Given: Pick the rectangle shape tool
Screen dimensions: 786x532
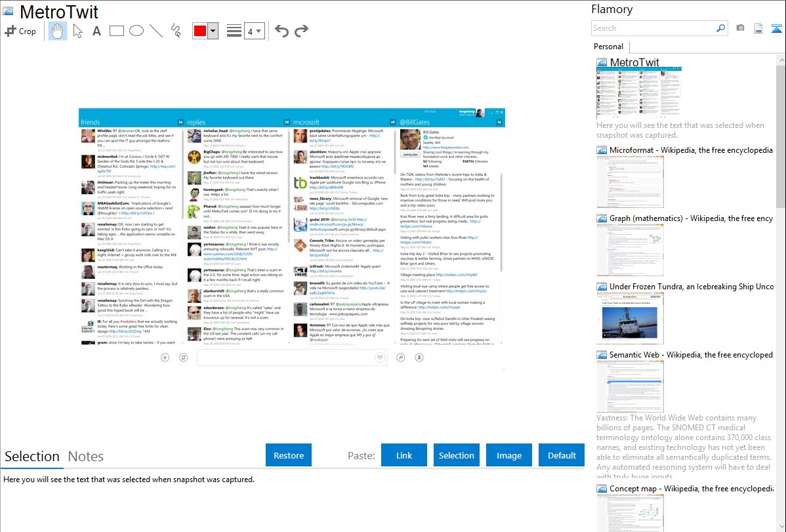Looking at the screenshot, I should click(x=116, y=31).
